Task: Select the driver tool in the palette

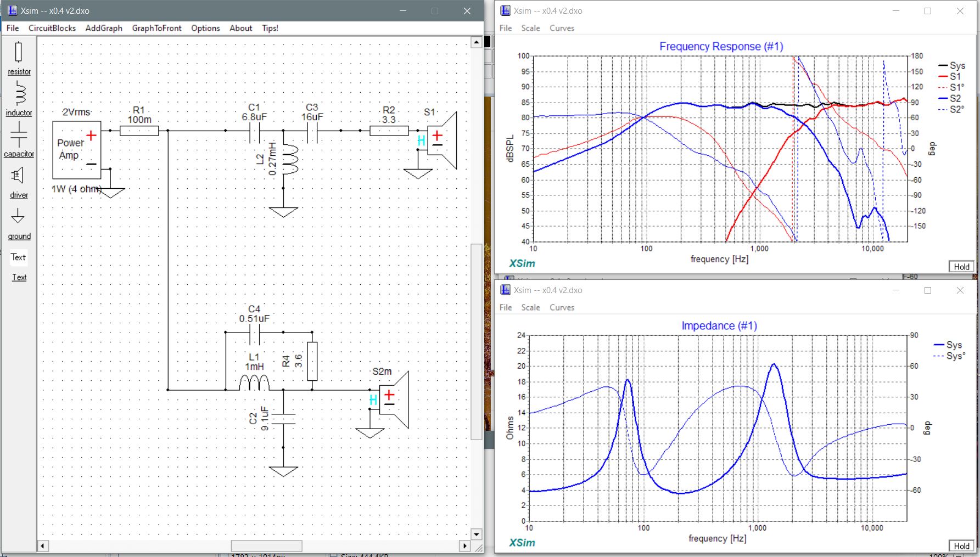Action: pyautogui.click(x=19, y=183)
